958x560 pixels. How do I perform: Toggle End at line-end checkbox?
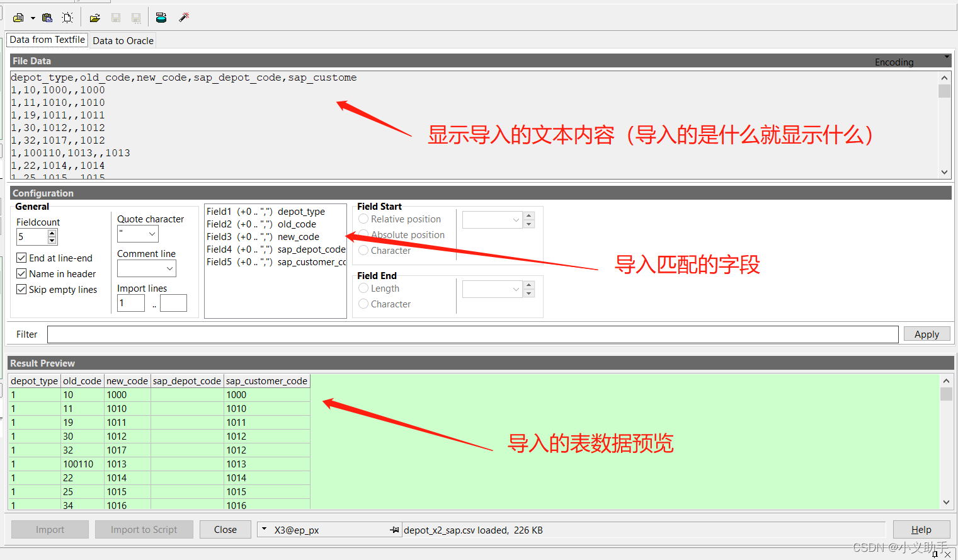pyautogui.click(x=21, y=258)
